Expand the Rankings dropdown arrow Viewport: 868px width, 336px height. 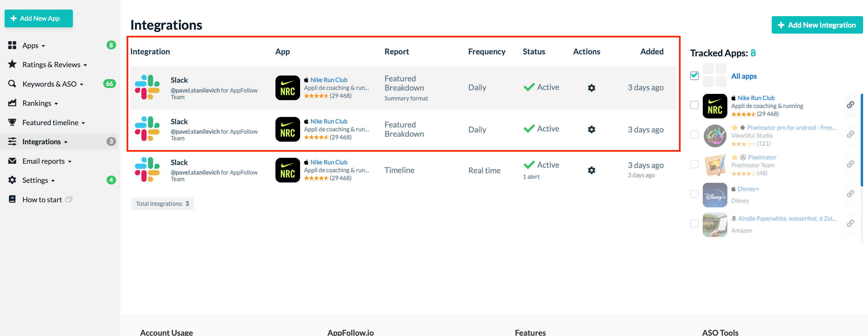tap(56, 104)
